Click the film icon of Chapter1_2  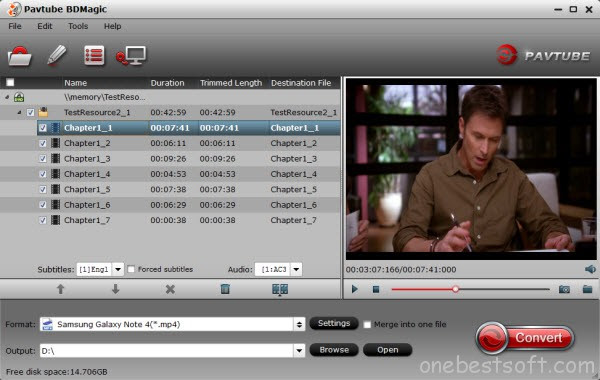click(x=55, y=143)
